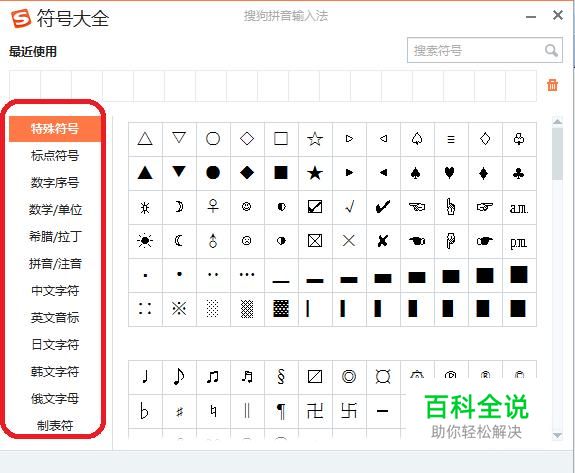The image size is (575, 473).
Task: Switch to 俄文字母 category
Action: click(x=55, y=399)
